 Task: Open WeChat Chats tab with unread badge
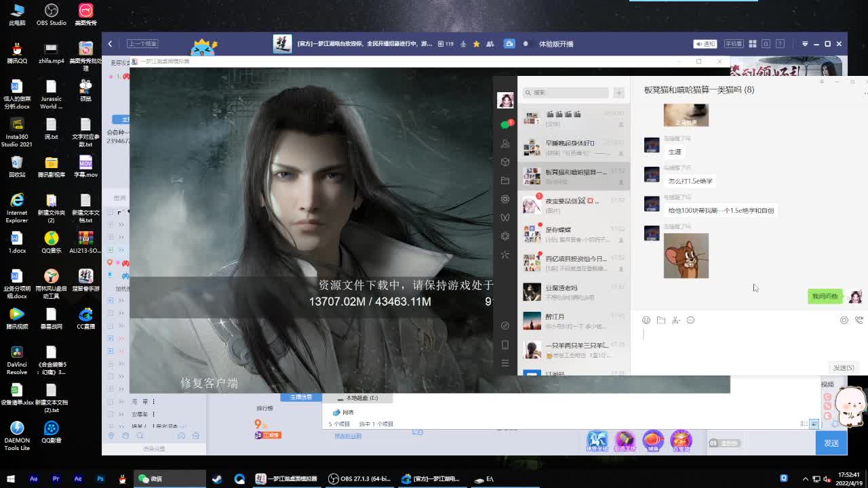click(x=505, y=125)
